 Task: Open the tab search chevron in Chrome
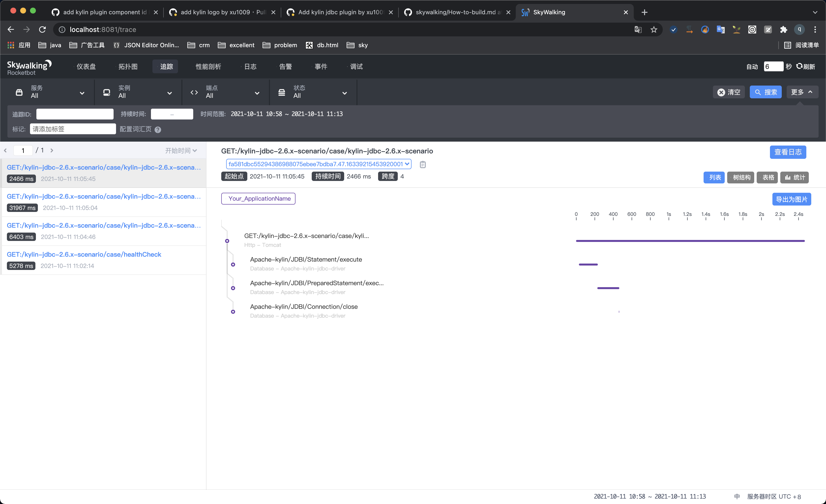click(x=815, y=12)
